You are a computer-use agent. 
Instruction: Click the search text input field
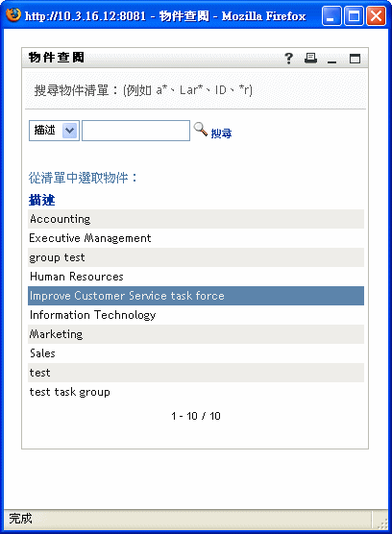[135, 131]
